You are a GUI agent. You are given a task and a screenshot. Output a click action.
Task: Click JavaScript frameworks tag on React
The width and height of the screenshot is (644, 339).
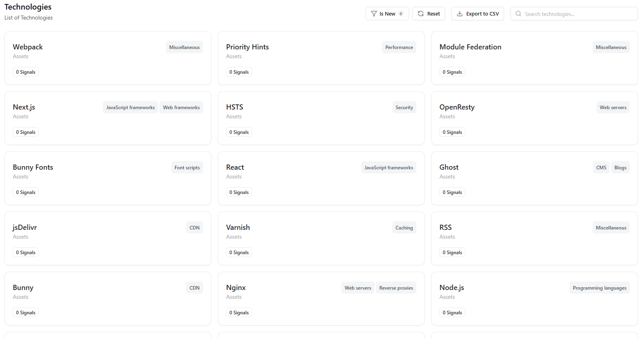(x=389, y=167)
